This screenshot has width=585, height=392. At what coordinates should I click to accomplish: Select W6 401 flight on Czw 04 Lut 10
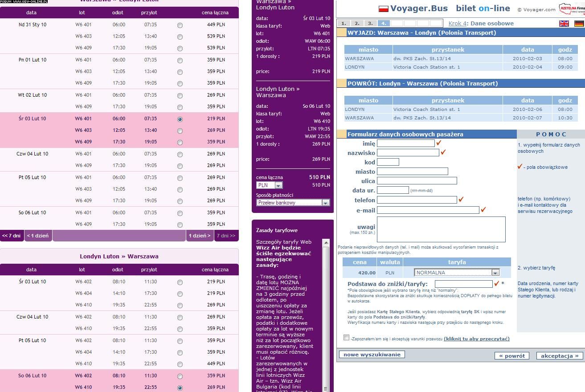pyautogui.click(x=180, y=155)
